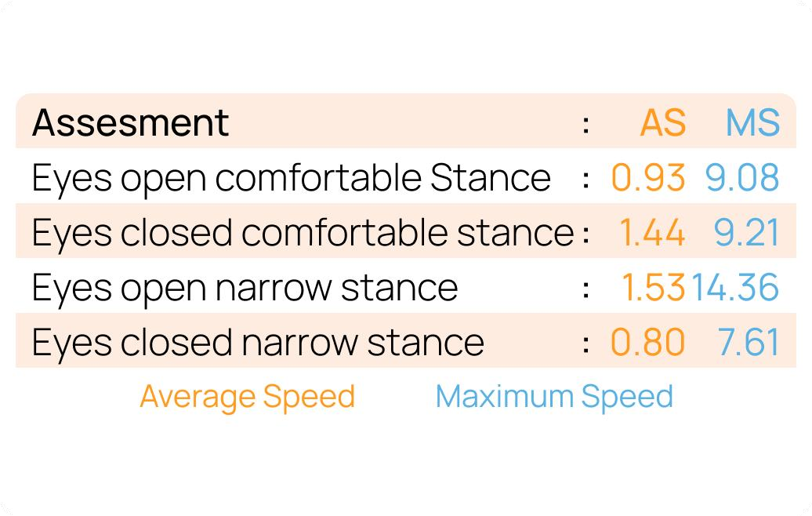Select the Eyes closed comfortable stance row
The height and width of the screenshot is (516, 812).
(x=303, y=233)
